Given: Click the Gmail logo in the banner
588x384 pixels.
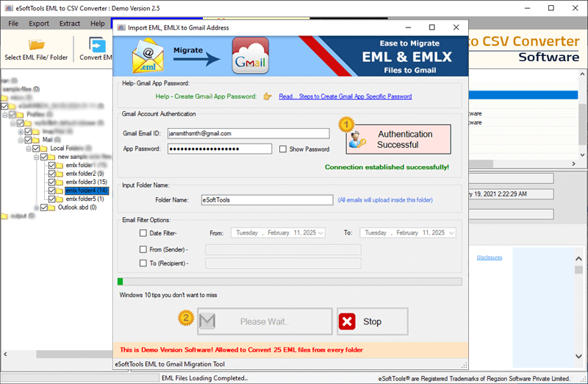Looking at the screenshot, I should tap(250, 56).
